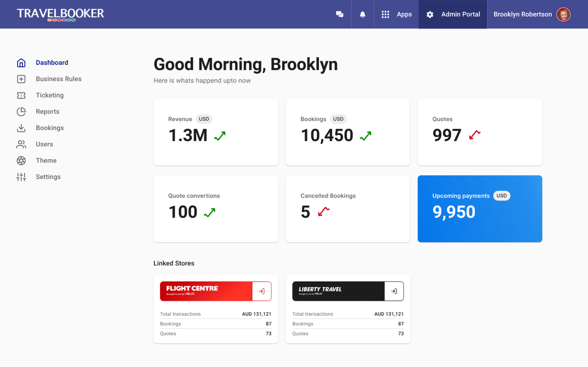The image size is (588, 367).
Task: Click the notification bell icon
Action: coord(362,14)
